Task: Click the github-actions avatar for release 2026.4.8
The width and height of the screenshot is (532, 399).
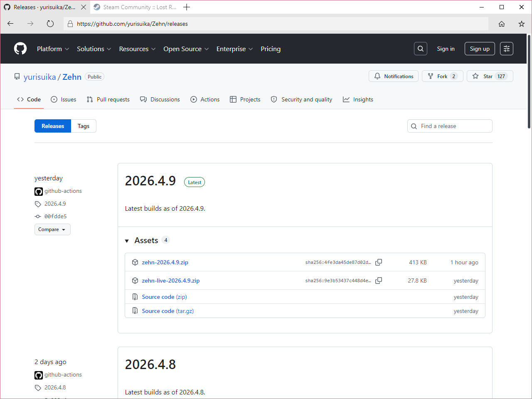Action: click(39, 375)
